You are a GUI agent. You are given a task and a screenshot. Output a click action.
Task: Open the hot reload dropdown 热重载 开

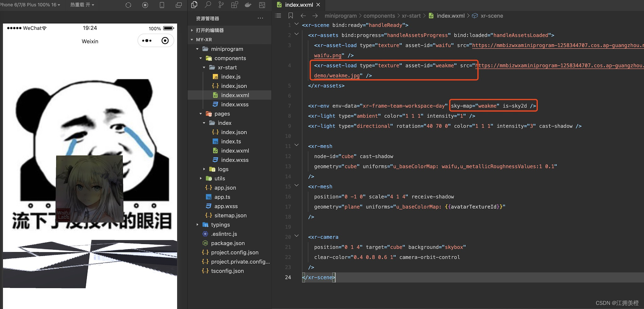point(82,5)
